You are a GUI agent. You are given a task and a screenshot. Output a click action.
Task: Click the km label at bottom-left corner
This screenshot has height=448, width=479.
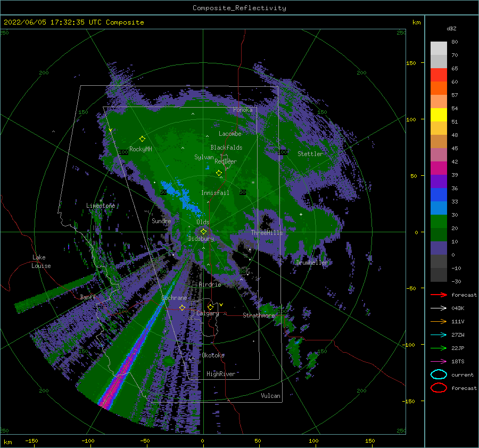7,442
